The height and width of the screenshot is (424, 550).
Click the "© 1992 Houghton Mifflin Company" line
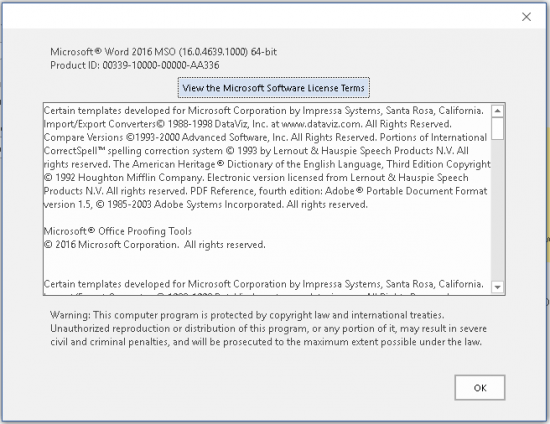click(x=256, y=177)
